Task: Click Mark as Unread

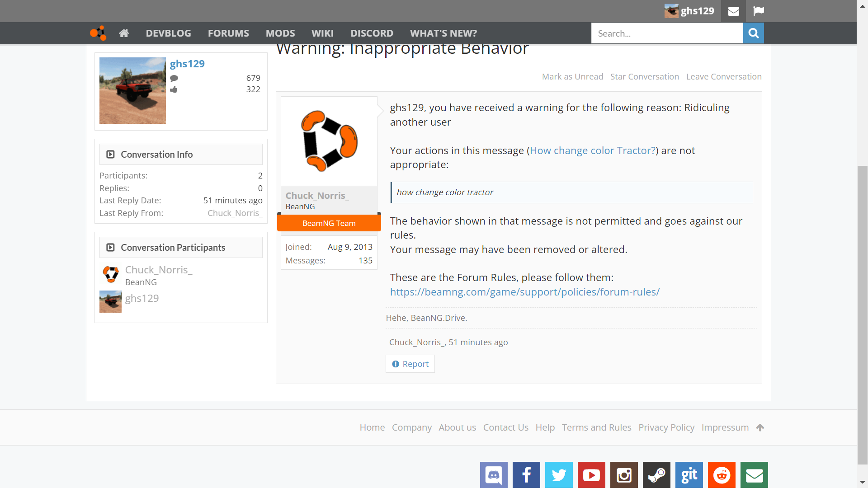Action: 572,76
